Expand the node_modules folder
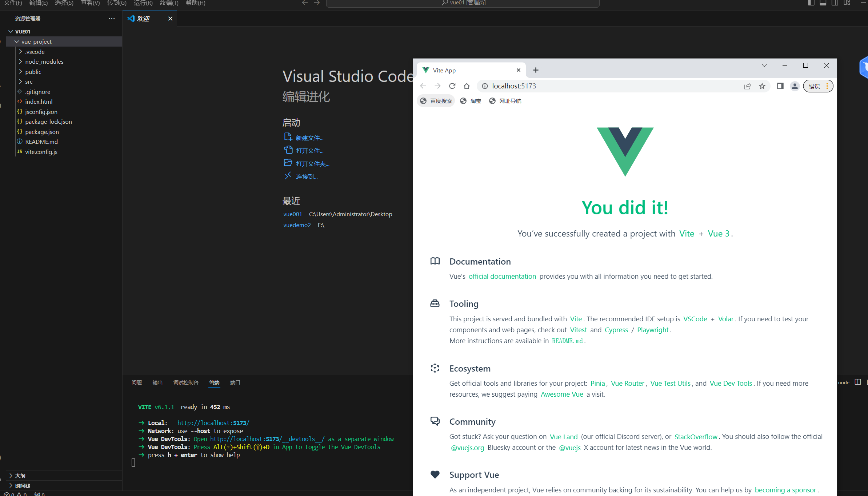This screenshot has width=868, height=496. point(21,61)
